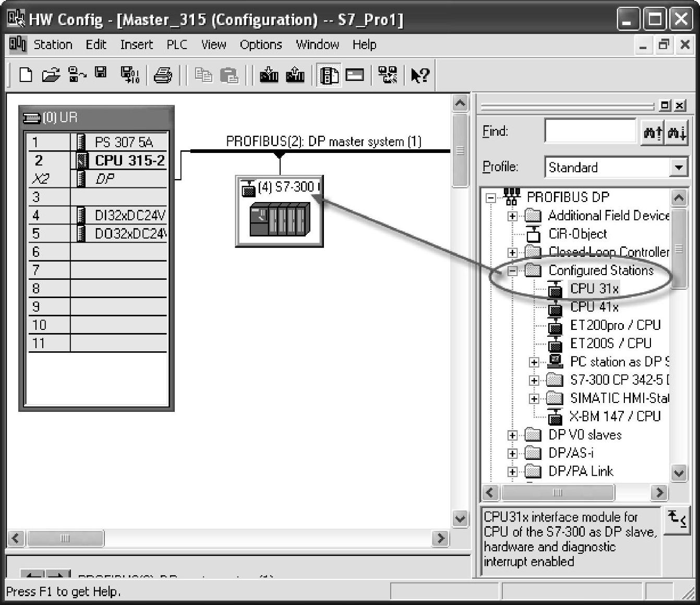Open the Edit menu
Screen dimensions: 700x605
(96, 45)
